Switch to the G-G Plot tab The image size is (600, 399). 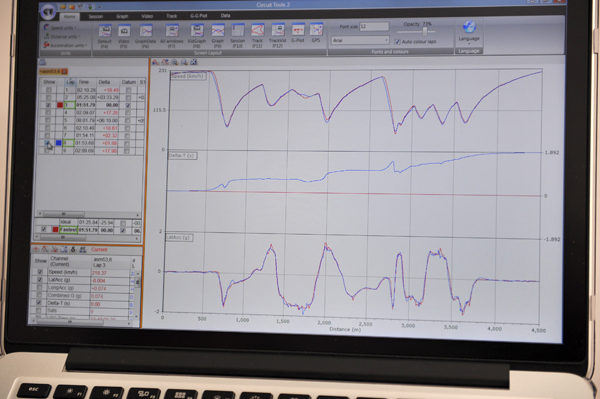click(x=199, y=16)
